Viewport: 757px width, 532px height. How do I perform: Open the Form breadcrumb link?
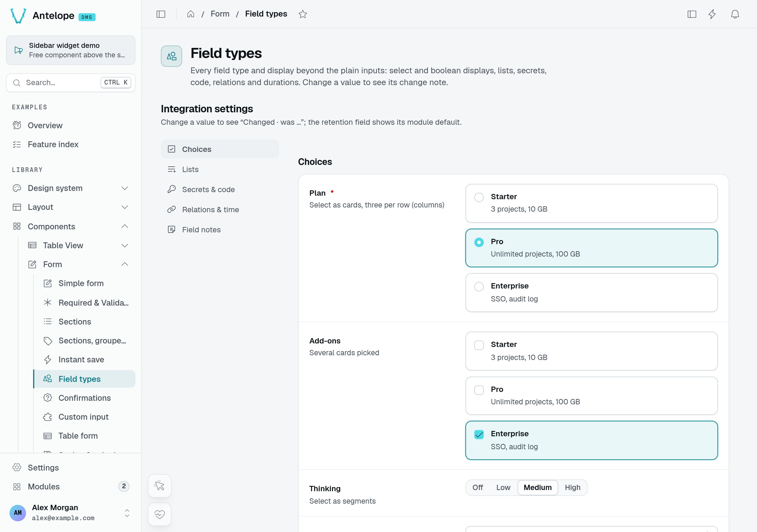[x=220, y=14]
